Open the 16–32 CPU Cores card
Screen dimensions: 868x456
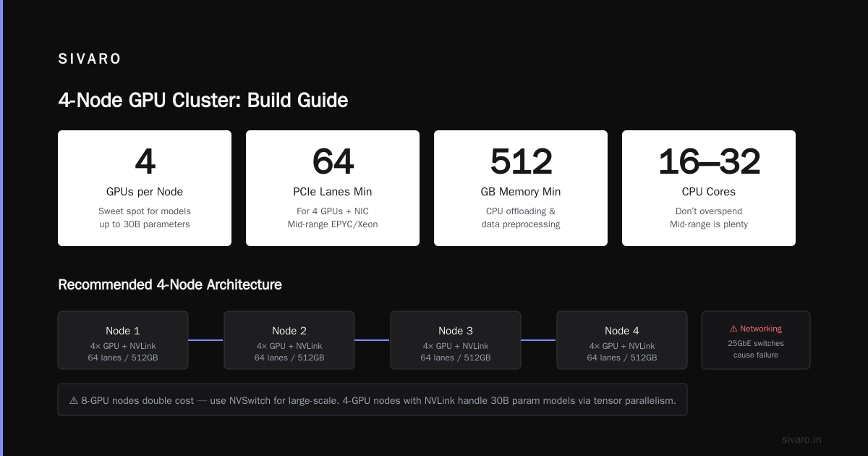[709, 188]
